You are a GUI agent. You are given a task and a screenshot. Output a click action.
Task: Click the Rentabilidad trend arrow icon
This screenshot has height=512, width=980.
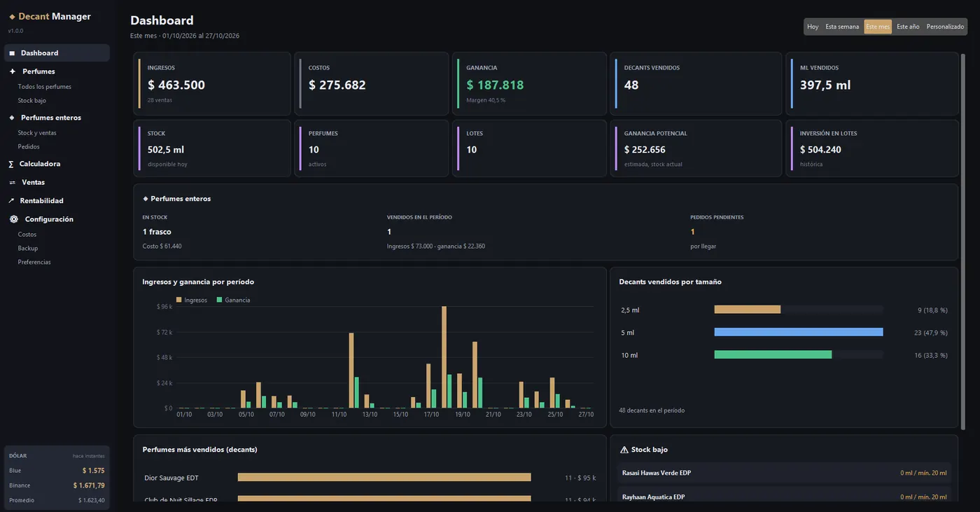pyautogui.click(x=12, y=201)
